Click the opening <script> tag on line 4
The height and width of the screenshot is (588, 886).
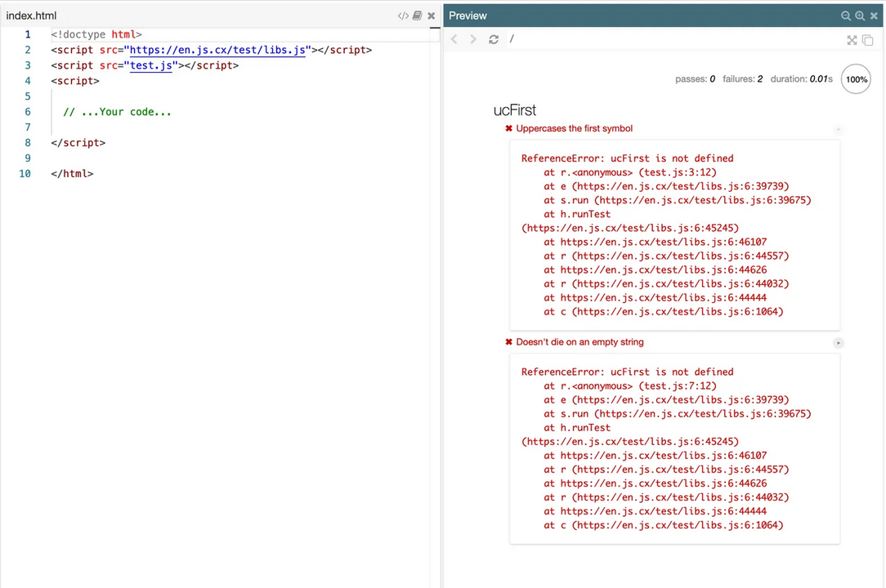pos(75,81)
